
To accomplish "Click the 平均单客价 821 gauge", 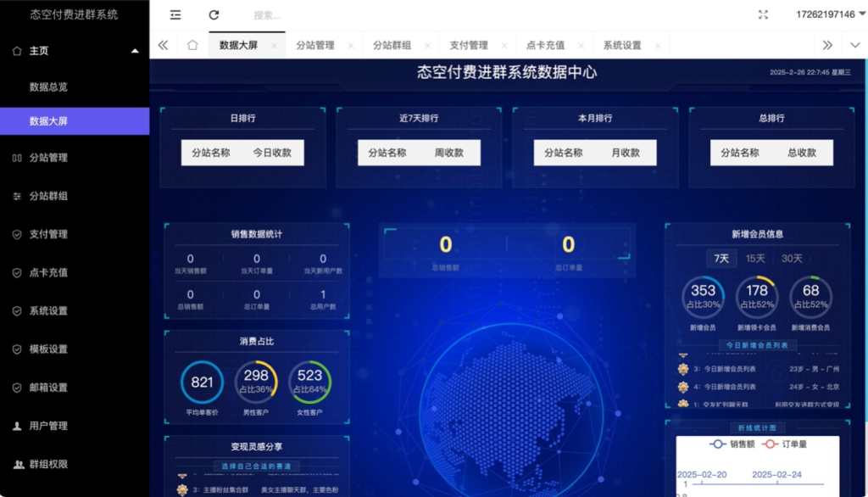I will click(x=202, y=382).
